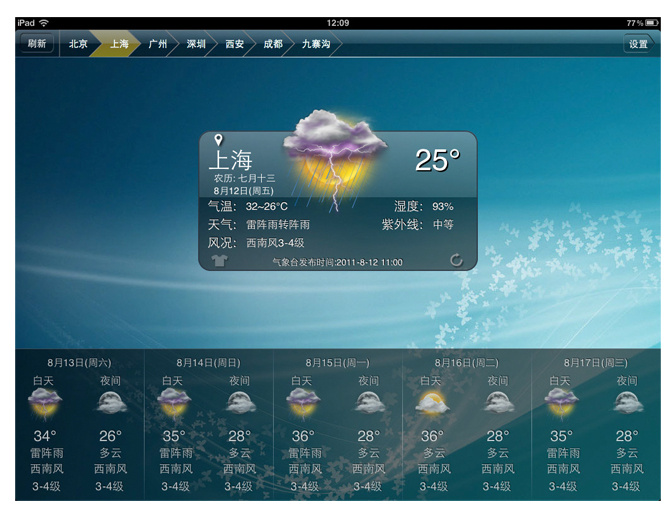
Task: Click the 28° night temperature on 8月17日
Action: click(x=627, y=436)
